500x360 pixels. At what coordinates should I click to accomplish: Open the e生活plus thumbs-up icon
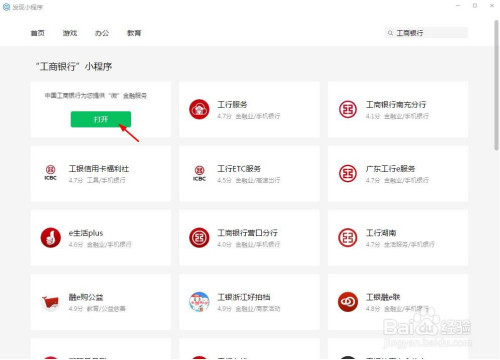pyautogui.click(x=51, y=238)
